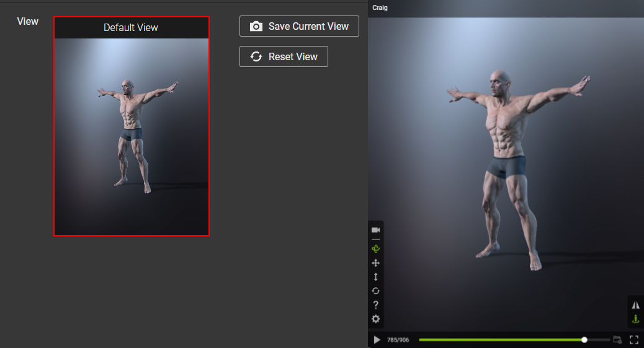Select the Default View thumbnail
This screenshot has width=644, height=348.
(132, 126)
